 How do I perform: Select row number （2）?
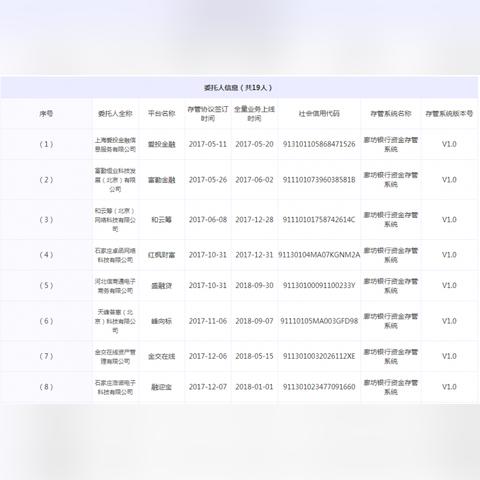(46, 180)
